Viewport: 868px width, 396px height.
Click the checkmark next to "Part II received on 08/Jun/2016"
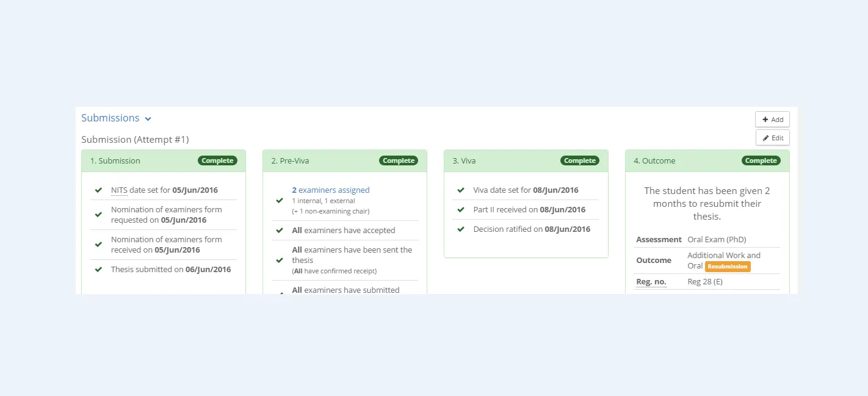(x=460, y=209)
